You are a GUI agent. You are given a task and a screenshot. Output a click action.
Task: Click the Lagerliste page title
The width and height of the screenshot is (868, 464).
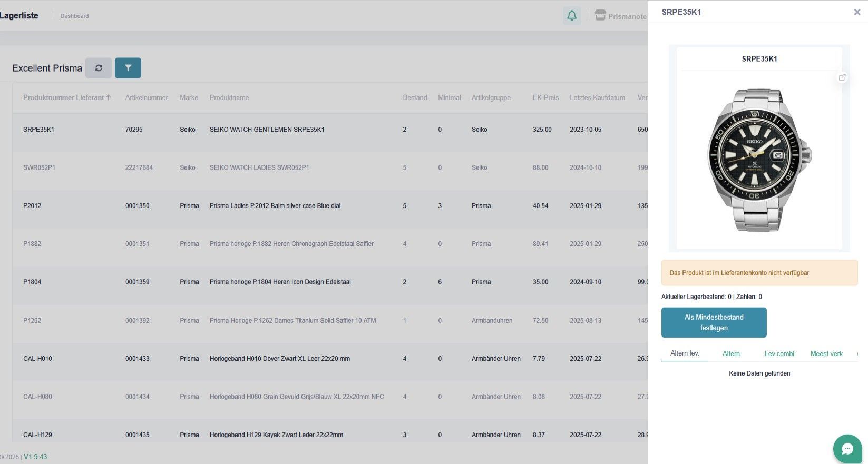pyautogui.click(x=19, y=15)
